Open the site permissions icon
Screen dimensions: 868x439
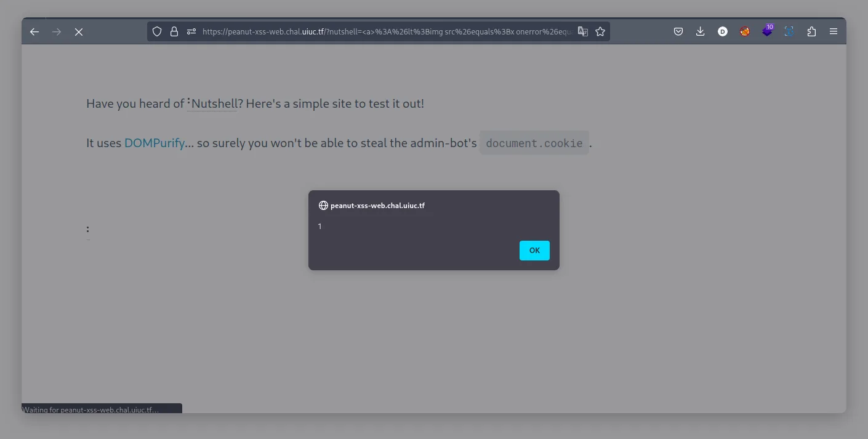pyautogui.click(x=191, y=31)
